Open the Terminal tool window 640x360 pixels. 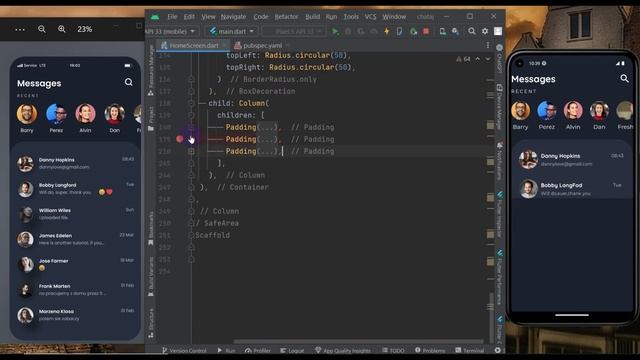(x=469, y=350)
